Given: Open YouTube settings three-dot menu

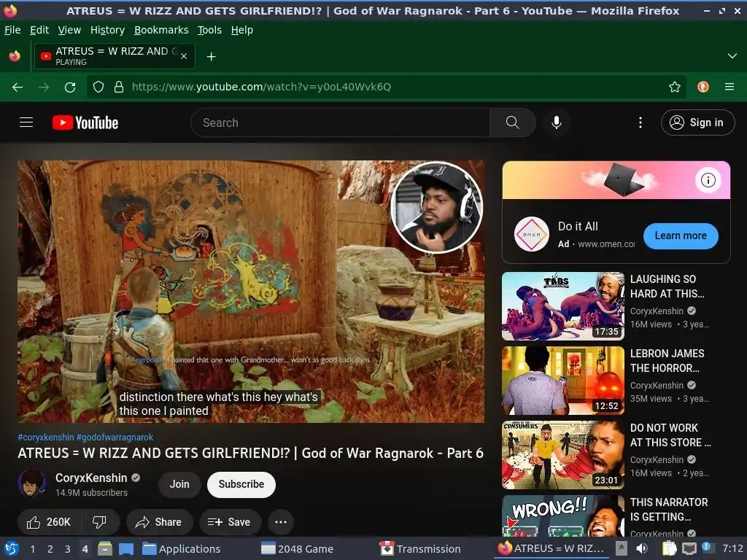Looking at the screenshot, I should tap(640, 122).
